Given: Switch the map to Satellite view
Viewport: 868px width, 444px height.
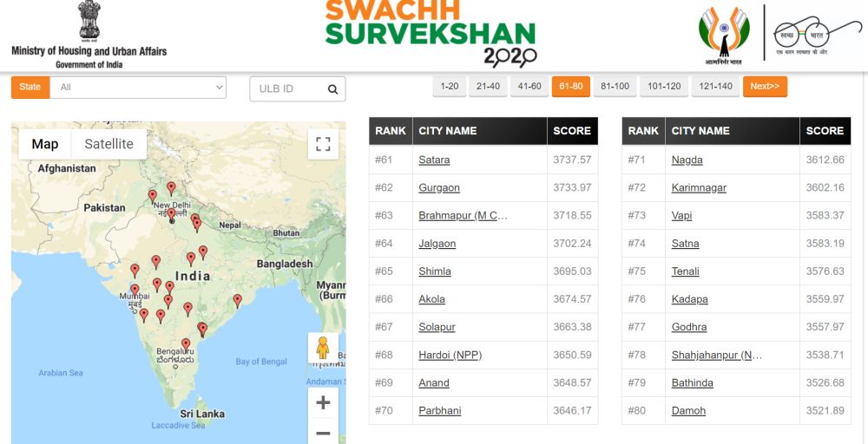Looking at the screenshot, I should (109, 144).
